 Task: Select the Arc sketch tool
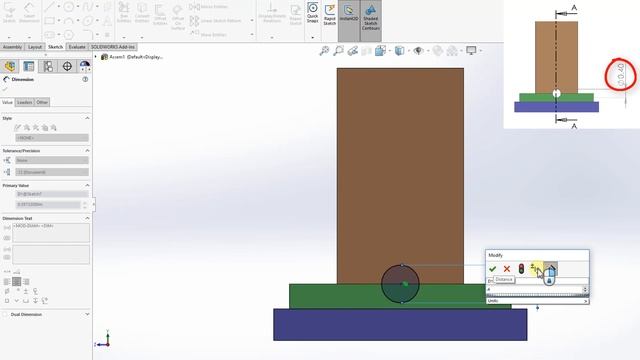[69, 20]
